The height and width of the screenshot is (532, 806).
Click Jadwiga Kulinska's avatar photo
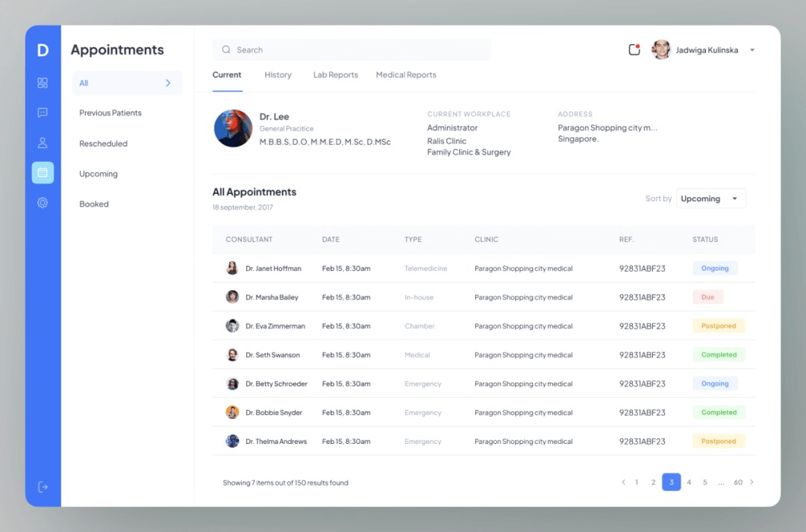pyautogui.click(x=661, y=50)
